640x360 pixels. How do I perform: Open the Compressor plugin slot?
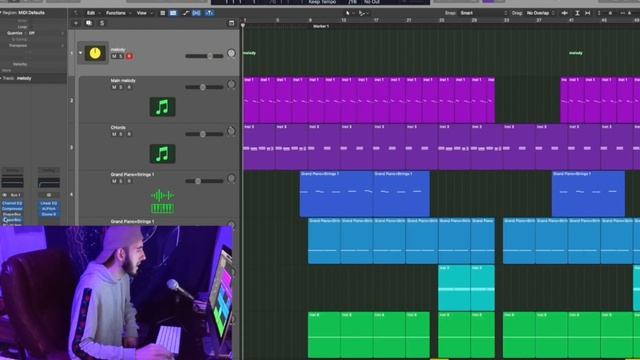(x=12, y=209)
